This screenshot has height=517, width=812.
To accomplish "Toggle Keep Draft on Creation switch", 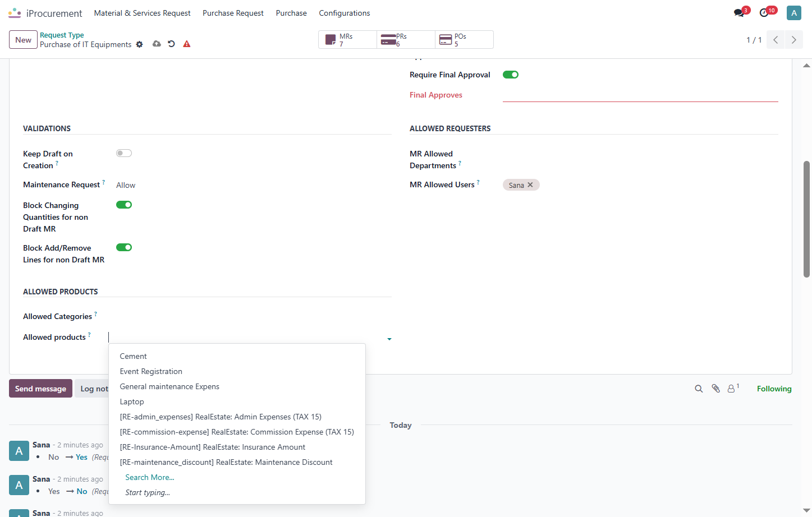I will click(124, 153).
